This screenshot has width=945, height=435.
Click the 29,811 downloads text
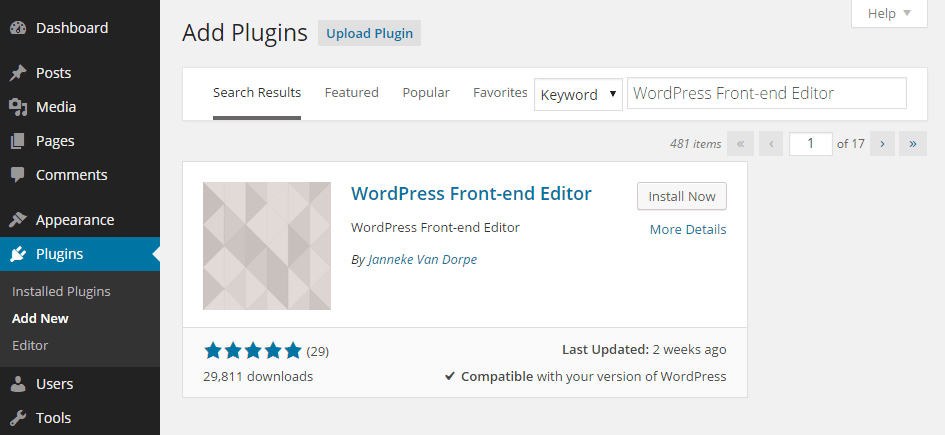pyautogui.click(x=258, y=377)
